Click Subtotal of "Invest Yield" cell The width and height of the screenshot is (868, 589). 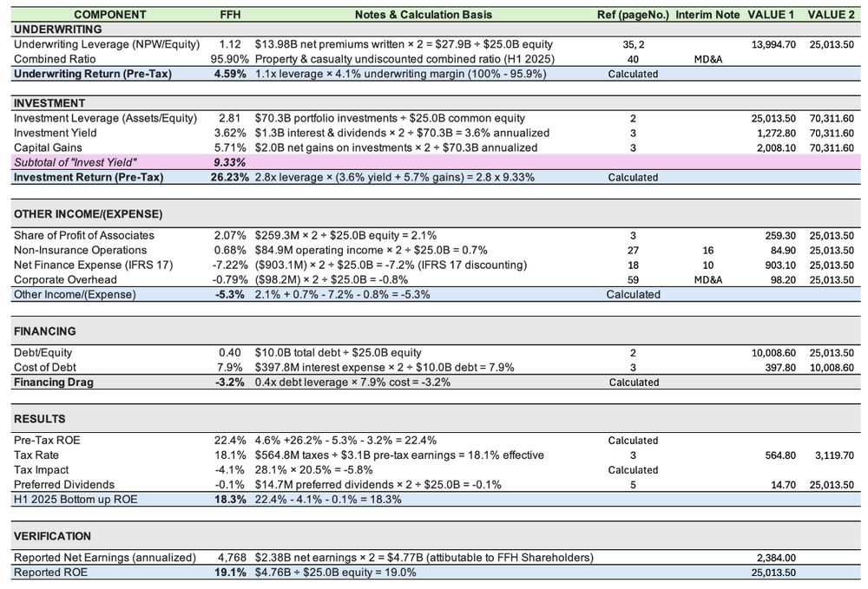coord(74,162)
